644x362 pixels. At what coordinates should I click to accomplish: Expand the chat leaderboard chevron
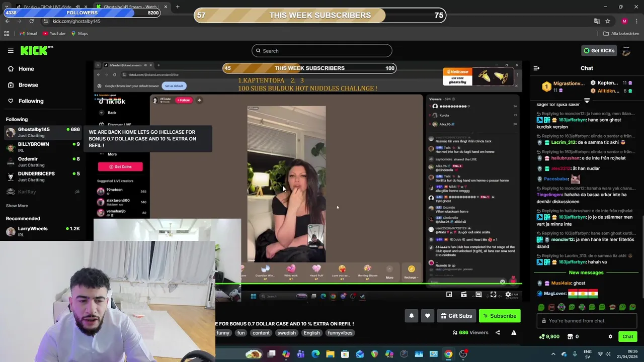coord(587,101)
